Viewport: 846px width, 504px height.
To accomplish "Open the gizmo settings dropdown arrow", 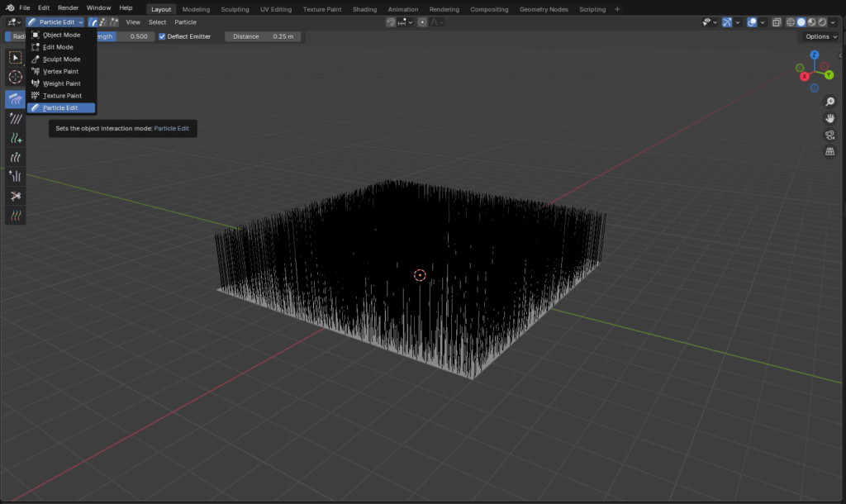I will point(738,22).
